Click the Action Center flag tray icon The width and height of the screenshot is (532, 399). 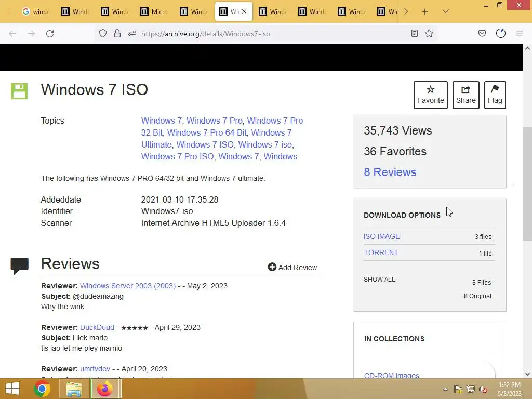458,389
